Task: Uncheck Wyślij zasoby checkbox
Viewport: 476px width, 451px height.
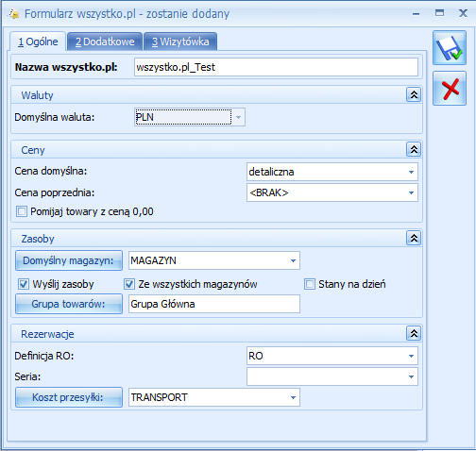Action: click(x=24, y=284)
